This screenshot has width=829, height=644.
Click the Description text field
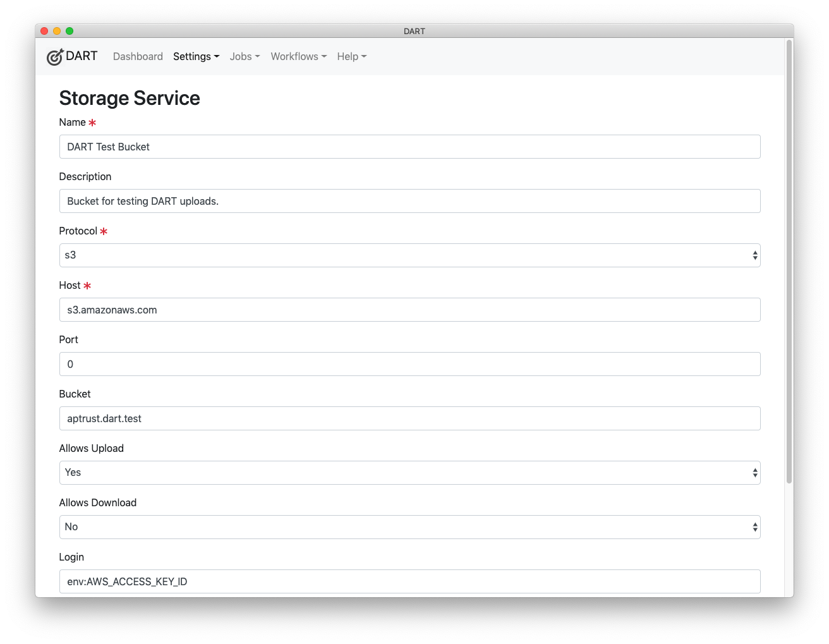coord(409,201)
